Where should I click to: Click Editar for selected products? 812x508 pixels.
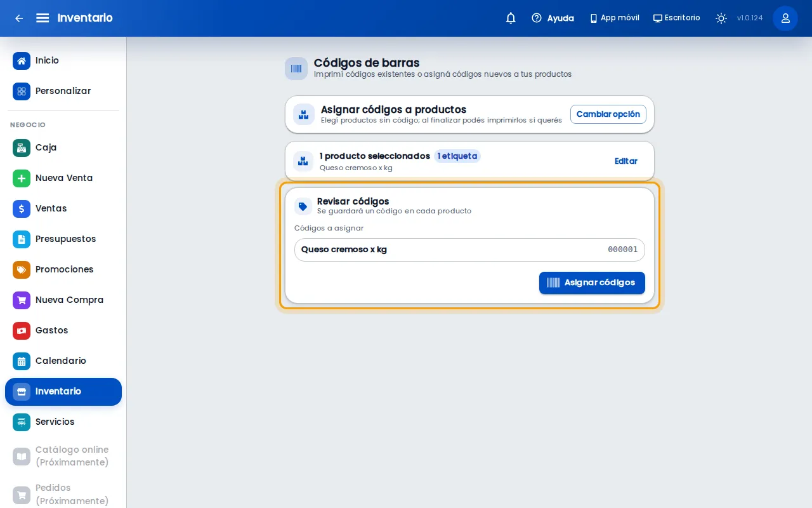pos(626,161)
